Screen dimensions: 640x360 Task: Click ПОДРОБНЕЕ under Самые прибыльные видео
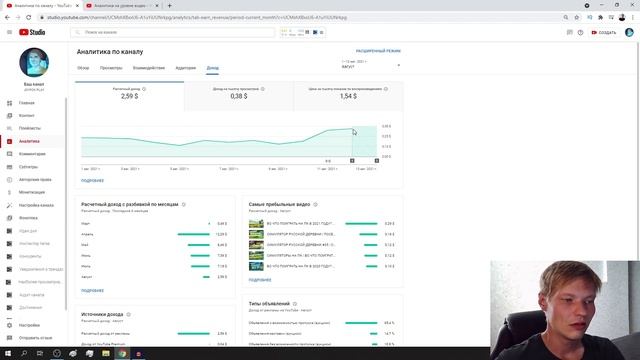[x=260, y=280]
